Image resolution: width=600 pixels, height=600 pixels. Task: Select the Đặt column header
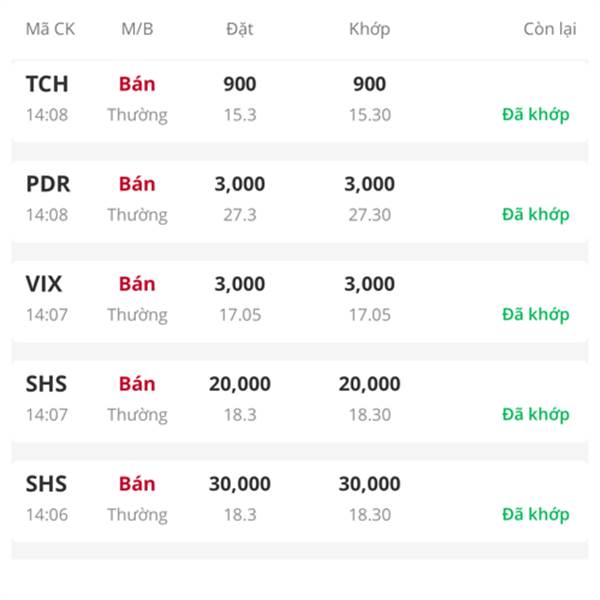point(240,28)
